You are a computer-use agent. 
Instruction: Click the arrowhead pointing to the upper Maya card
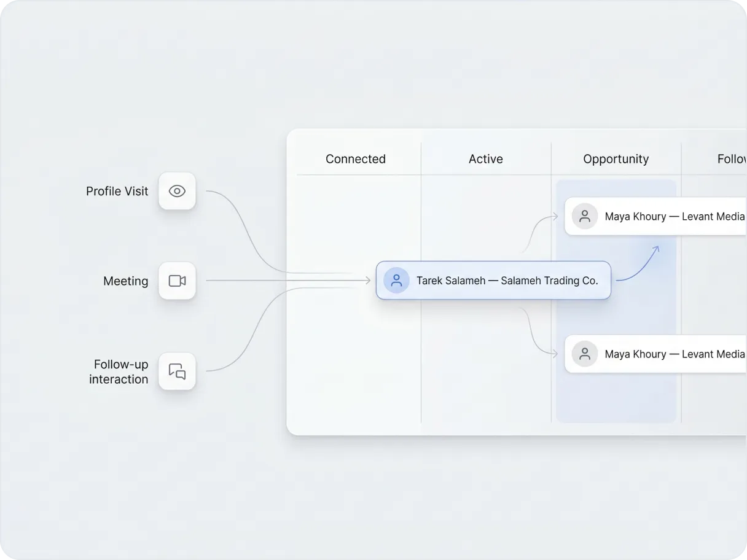555,216
